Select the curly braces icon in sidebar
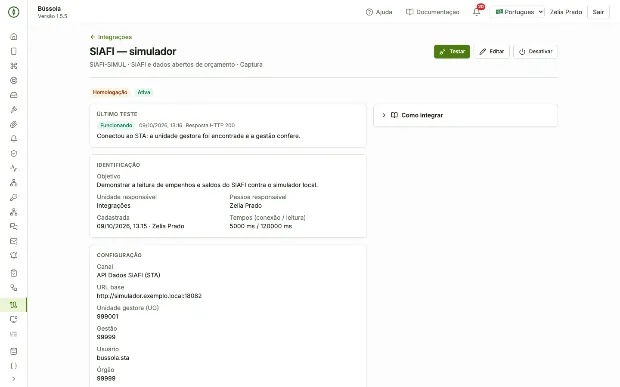The width and height of the screenshot is (620, 387). [13, 366]
